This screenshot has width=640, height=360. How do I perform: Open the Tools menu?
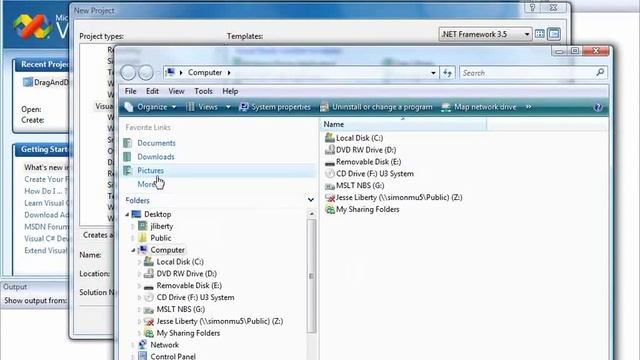(203, 91)
